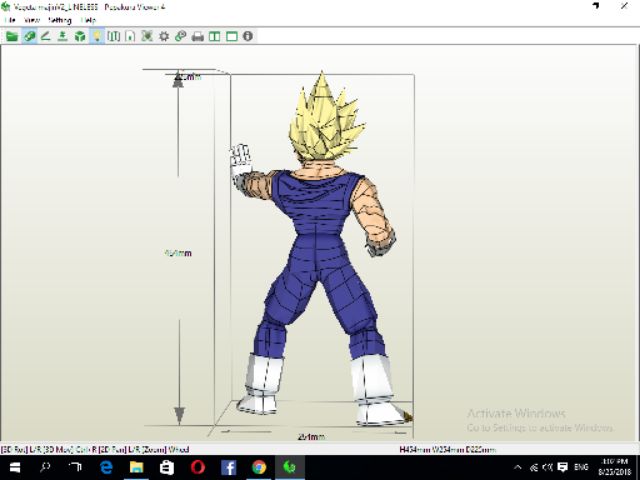Open Microsoft Store from the taskbar

tap(167, 467)
